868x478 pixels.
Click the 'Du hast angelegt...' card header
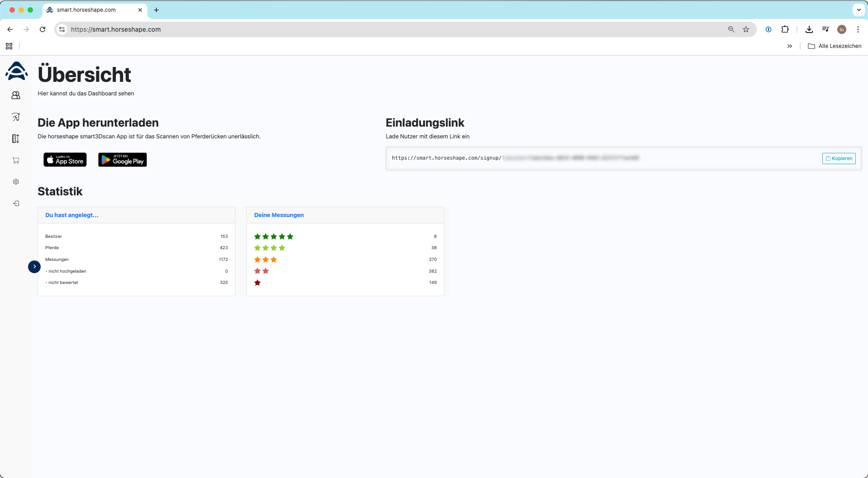(x=137, y=215)
